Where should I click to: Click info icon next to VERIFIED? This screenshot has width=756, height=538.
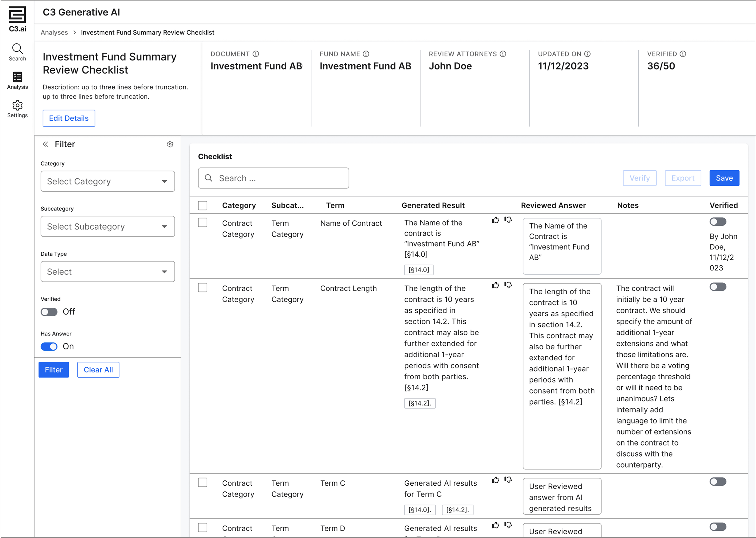pos(683,54)
